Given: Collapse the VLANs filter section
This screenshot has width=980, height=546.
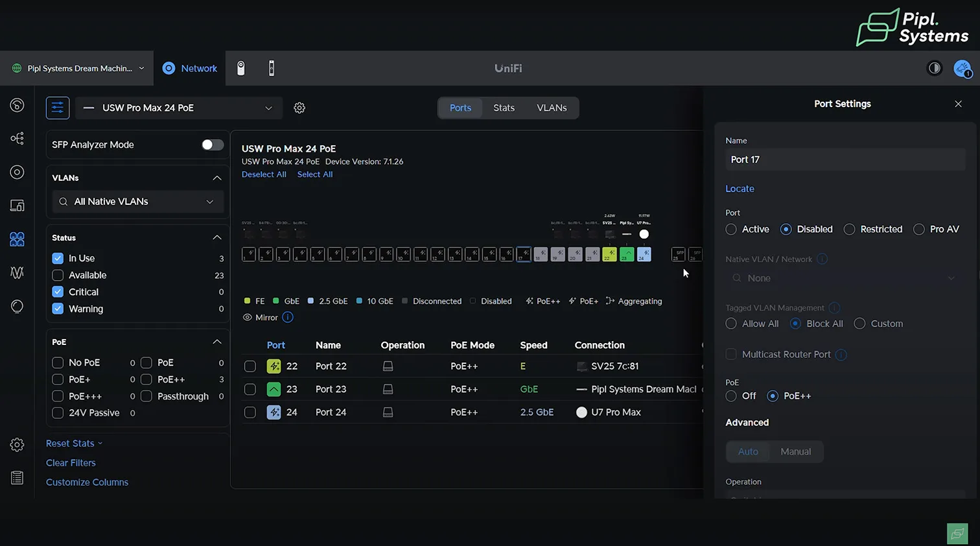Looking at the screenshot, I should (217, 178).
